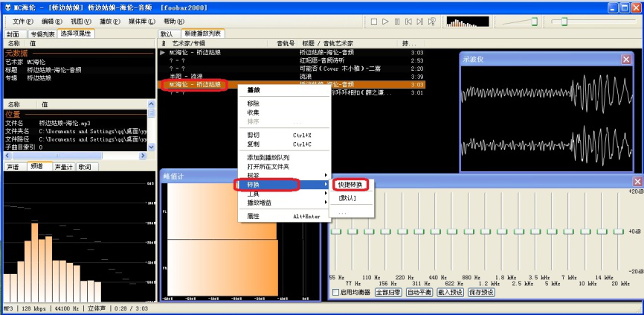Click the Previous track icon
This screenshot has width=644, height=315.
pos(408,22)
